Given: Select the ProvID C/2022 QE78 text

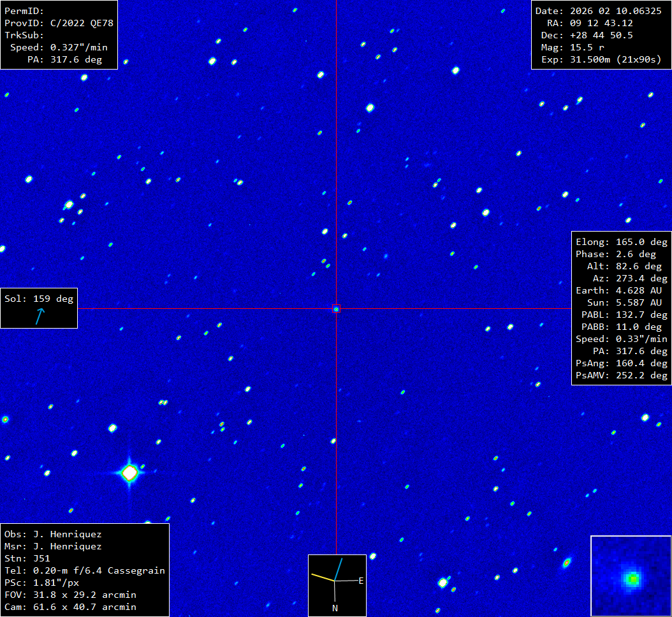Looking at the screenshot, I should coord(59,23).
